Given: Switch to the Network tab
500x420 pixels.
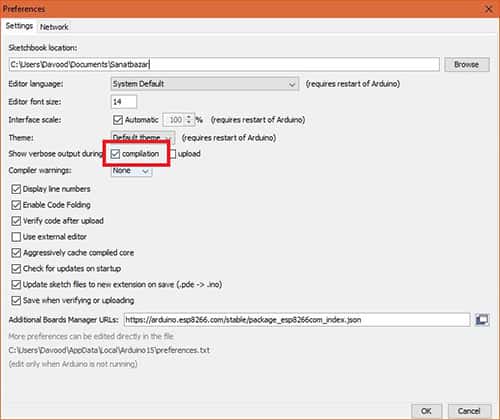Looking at the screenshot, I should point(54,27).
